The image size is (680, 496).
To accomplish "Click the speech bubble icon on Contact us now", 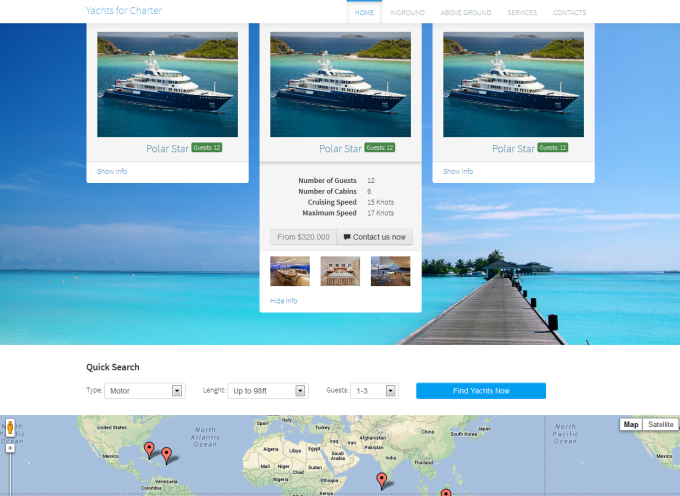I will [x=347, y=237].
